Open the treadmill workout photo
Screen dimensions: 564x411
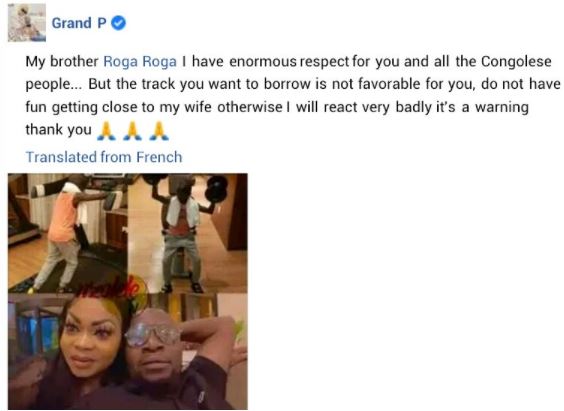(68, 233)
